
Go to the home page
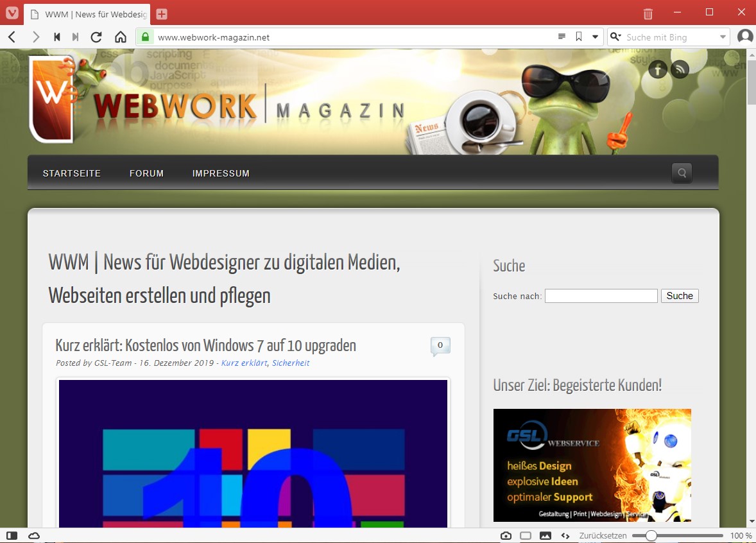point(121,37)
